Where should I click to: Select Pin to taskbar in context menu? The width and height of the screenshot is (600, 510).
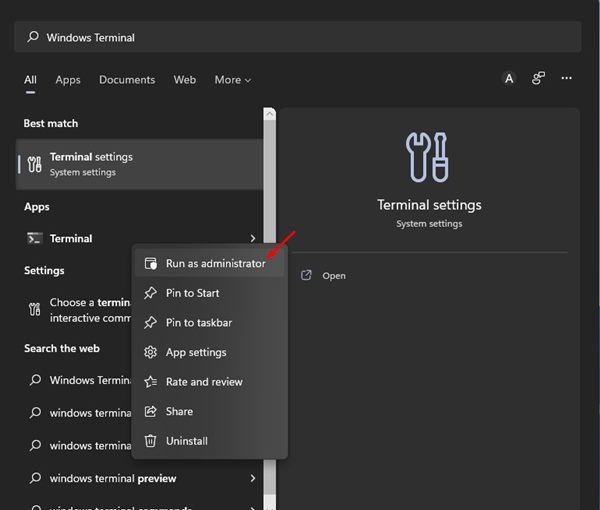click(209, 323)
